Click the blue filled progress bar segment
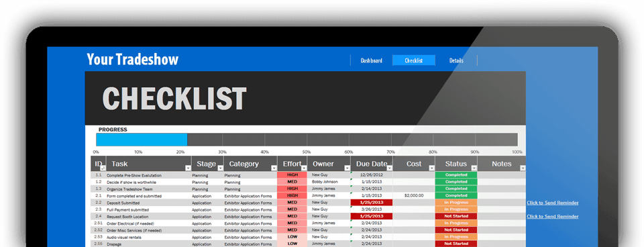 142,140
